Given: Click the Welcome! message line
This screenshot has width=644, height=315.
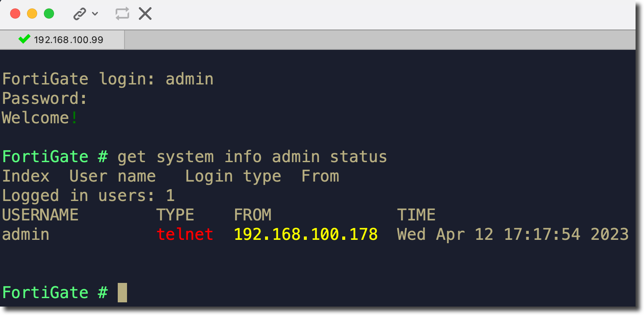Looking at the screenshot, I should pyautogui.click(x=40, y=117).
